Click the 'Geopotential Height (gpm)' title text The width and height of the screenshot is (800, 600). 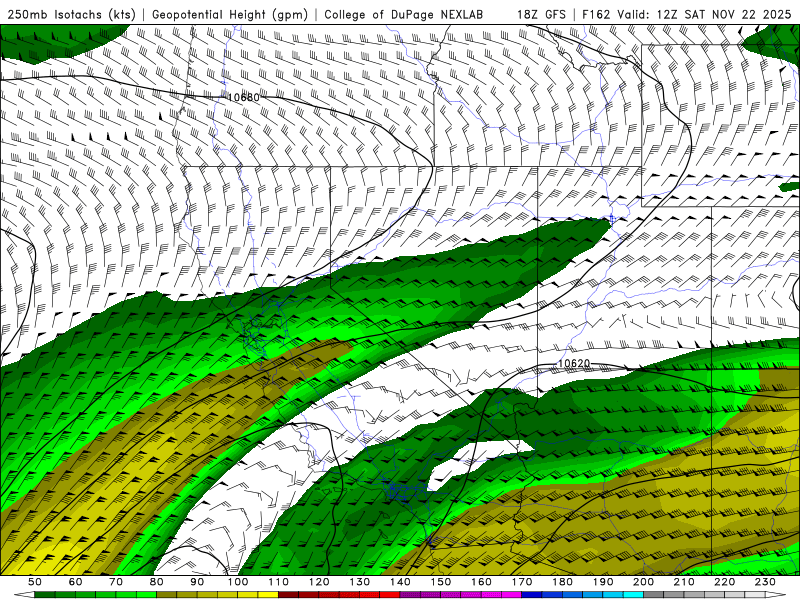coord(230,14)
